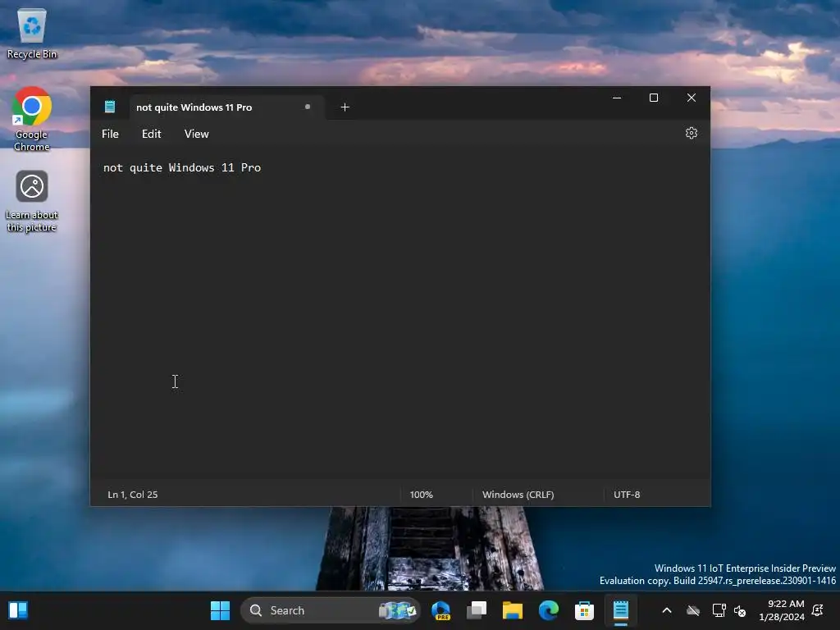Open Microsoft Store from taskbar

coord(584,610)
